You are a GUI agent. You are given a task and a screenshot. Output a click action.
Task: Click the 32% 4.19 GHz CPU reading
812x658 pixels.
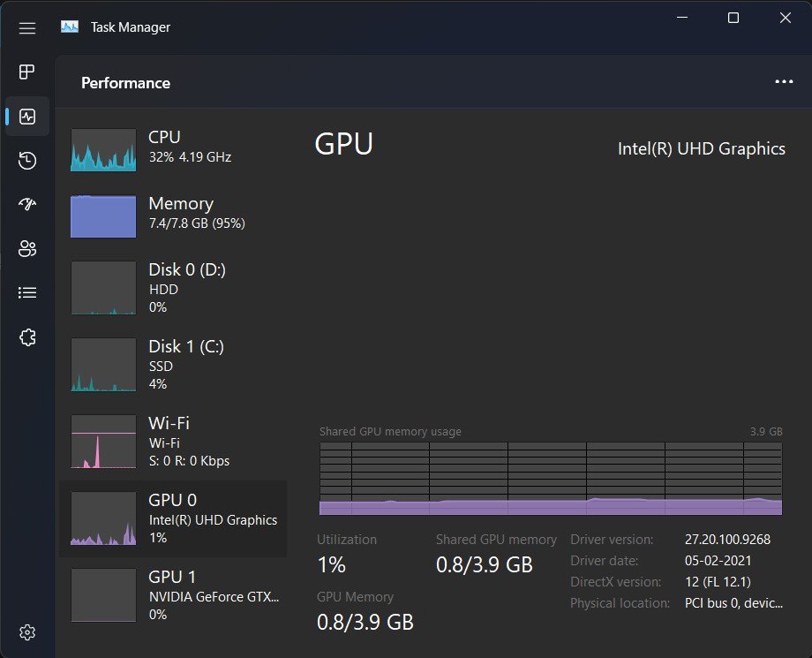[x=190, y=157]
